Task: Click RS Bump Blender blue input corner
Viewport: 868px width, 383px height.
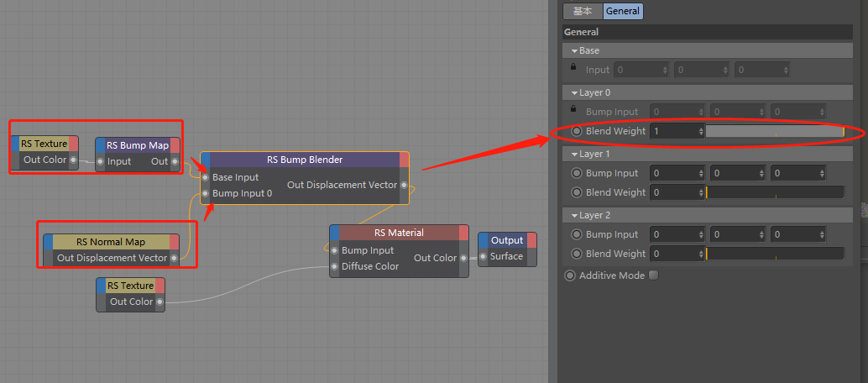Action: pos(206,160)
